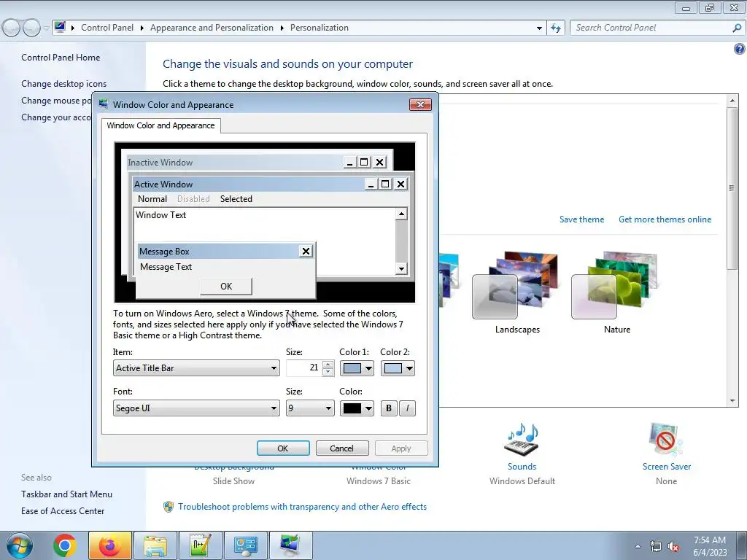Click the network tray icon
The height and width of the screenshot is (560, 747).
click(656, 547)
